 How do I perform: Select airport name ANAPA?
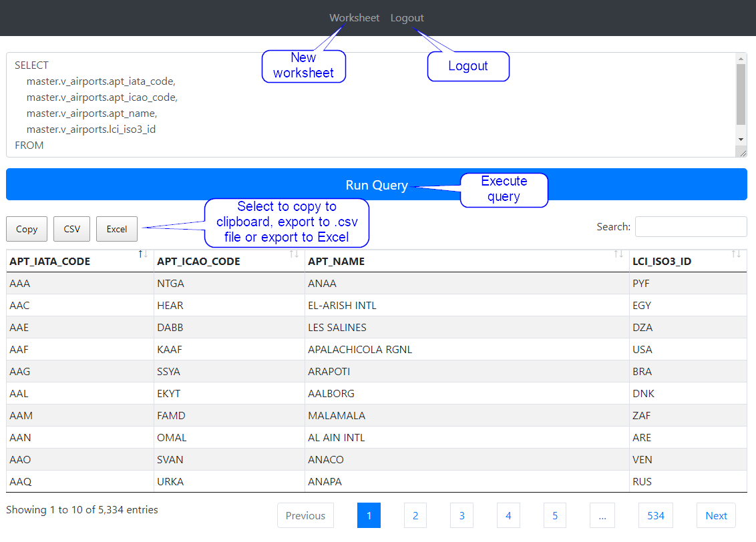pos(467,481)
